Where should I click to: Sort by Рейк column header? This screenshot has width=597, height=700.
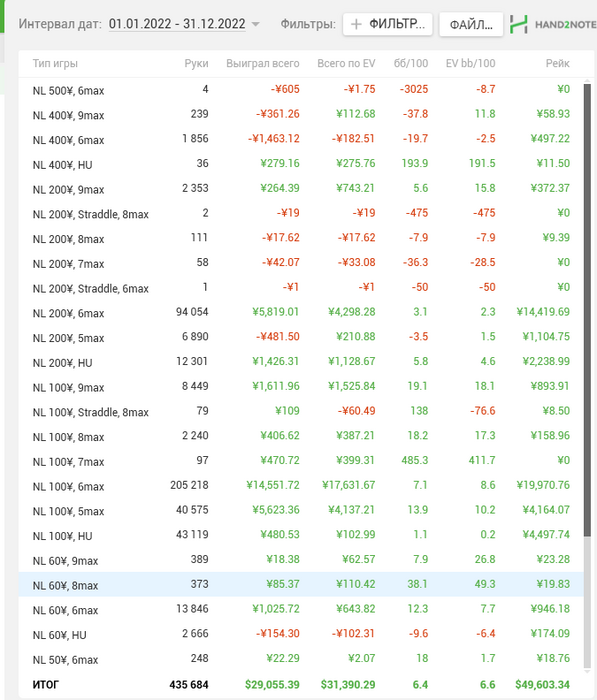[x=557, y=63]
